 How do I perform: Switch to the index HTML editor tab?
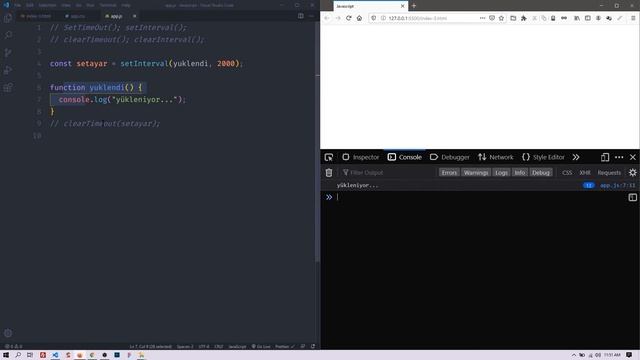36,16
